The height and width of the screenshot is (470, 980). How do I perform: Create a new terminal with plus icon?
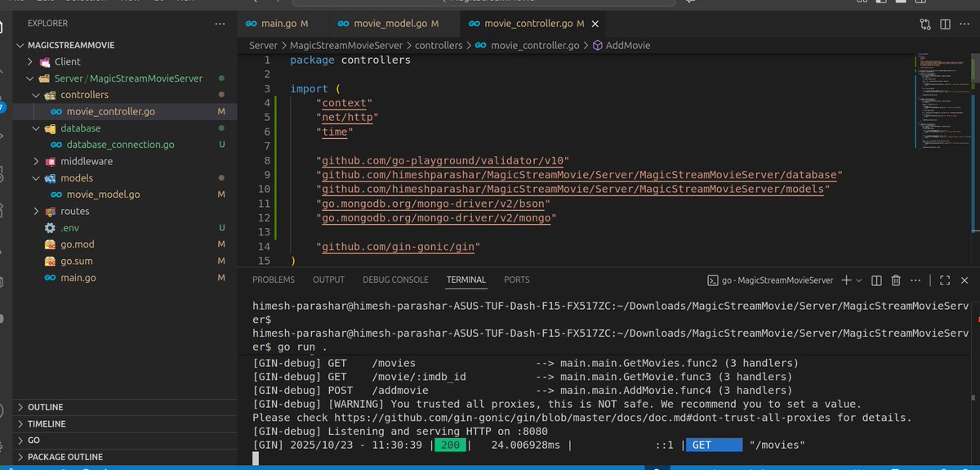point(846,280)
